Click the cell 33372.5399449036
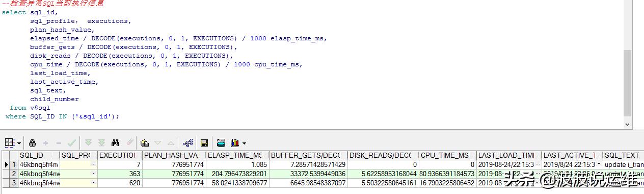 click(308, 174)
